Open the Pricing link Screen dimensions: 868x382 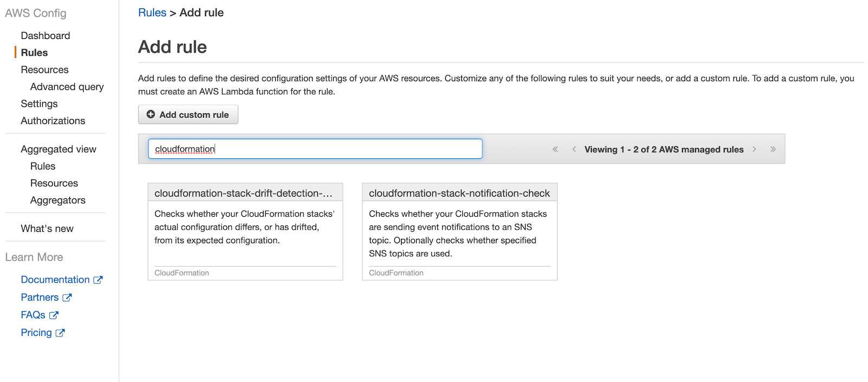click(x=36, y=333)
